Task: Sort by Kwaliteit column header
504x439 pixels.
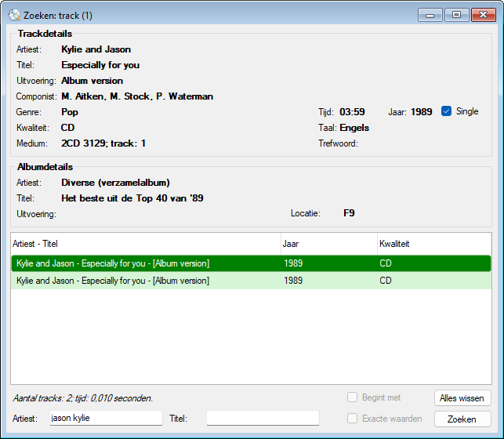Action: tap(434, 244)
